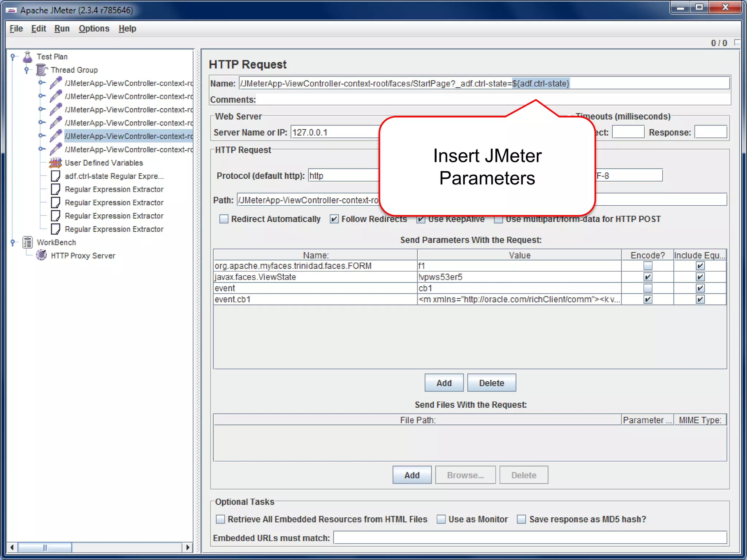Click the Browse... button
The height and width of the screenshot is (560, 747).
click(465, 475)
